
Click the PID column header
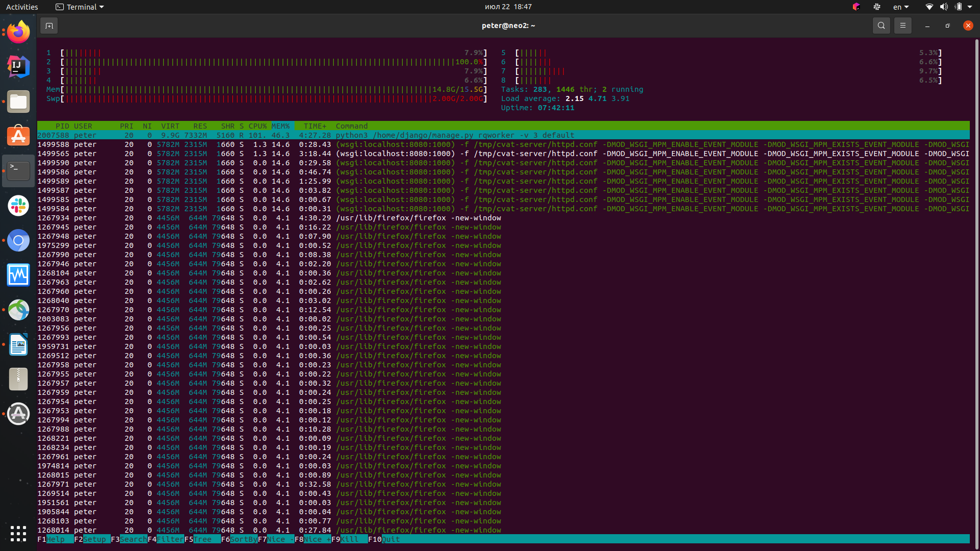pyautogui.click(x=62, y=126)
